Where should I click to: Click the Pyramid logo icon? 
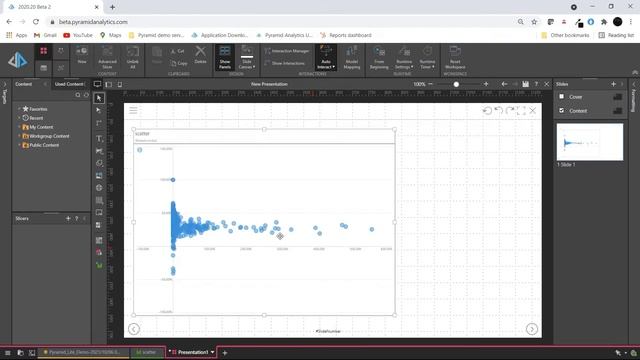18,60
